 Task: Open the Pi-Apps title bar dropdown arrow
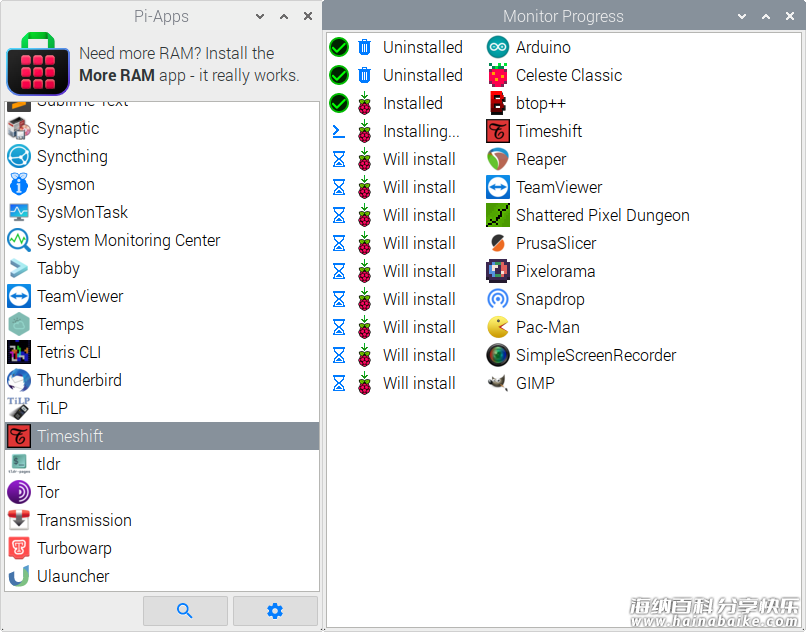click(260, 16)
